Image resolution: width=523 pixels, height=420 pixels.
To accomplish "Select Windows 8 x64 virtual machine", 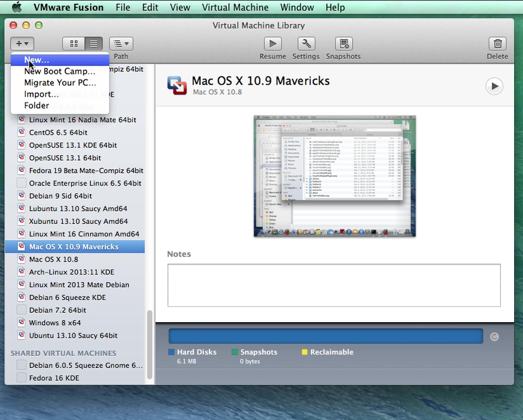I will click(75, 323).
